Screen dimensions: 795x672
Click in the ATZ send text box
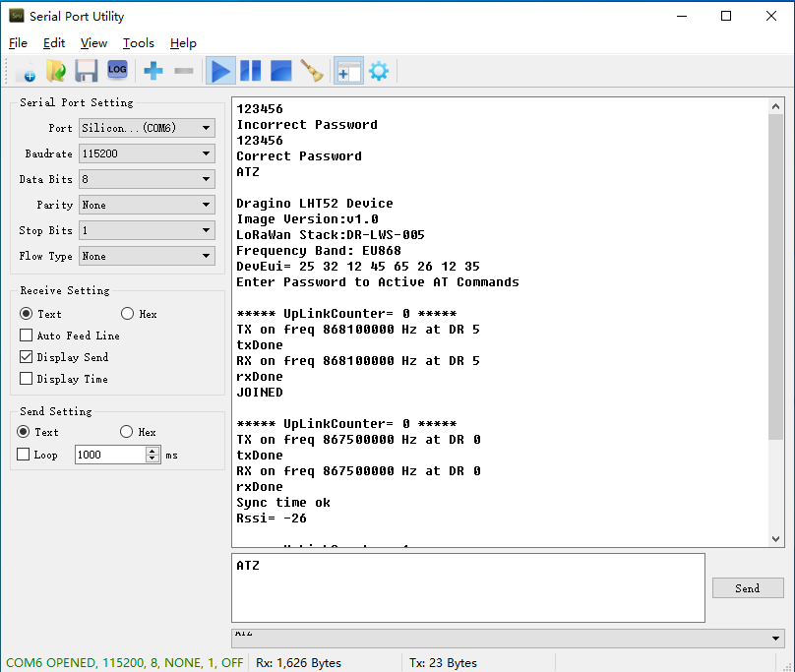tap(468, 587)
